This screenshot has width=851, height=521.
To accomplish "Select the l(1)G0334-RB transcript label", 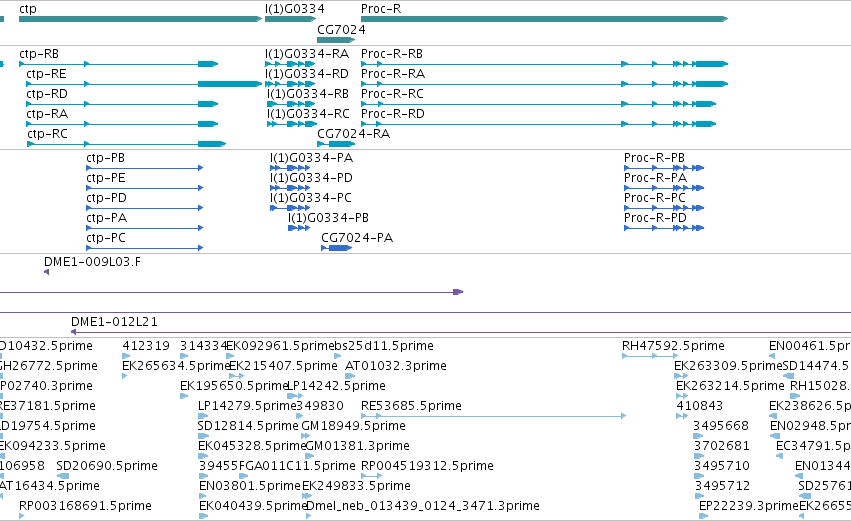I will click(x=308, y=94).
